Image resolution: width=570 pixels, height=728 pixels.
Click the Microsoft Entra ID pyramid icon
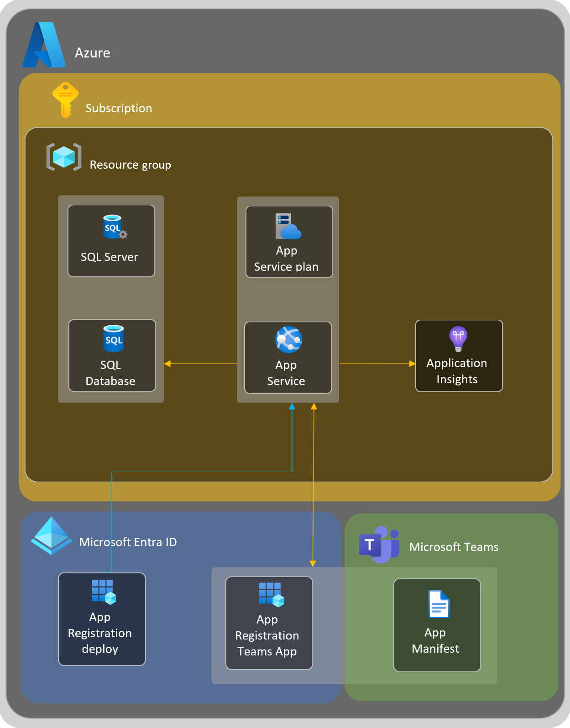[x=52, y=536]
